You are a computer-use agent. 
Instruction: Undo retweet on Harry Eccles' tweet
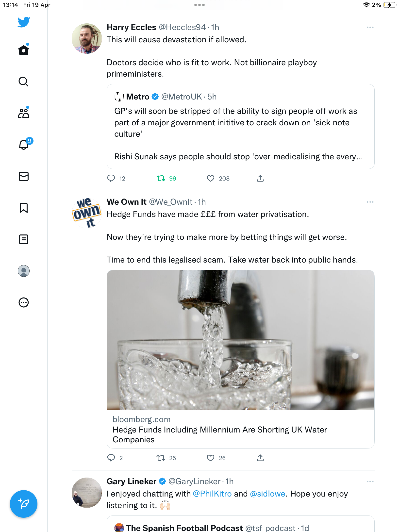[x=161, y=178]
